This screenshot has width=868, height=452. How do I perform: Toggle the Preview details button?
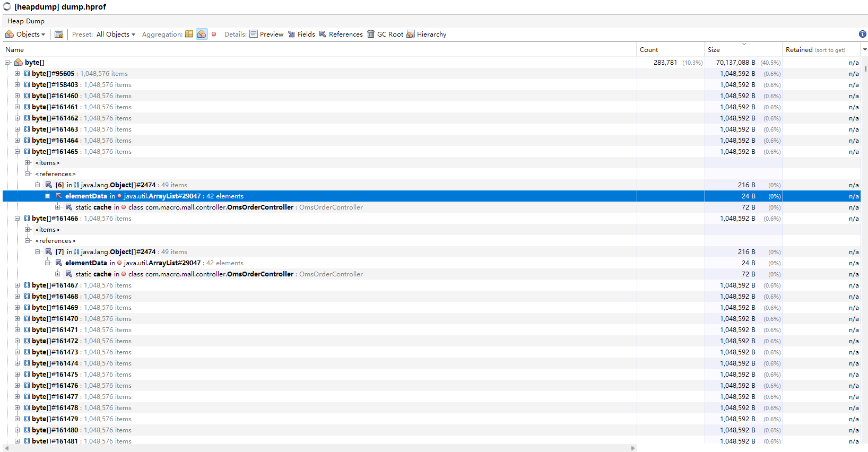pyautogui.click(x=266, y=34)
